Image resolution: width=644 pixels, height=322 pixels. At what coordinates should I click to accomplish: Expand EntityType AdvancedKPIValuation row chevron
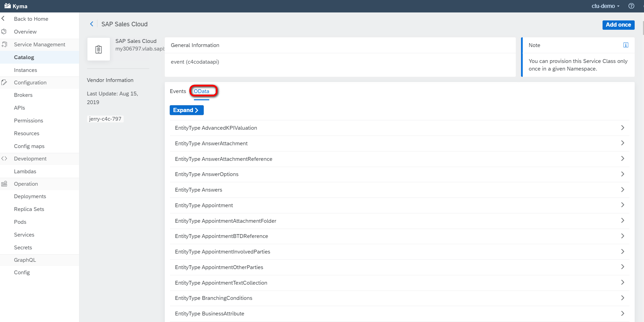pos(623,128)
